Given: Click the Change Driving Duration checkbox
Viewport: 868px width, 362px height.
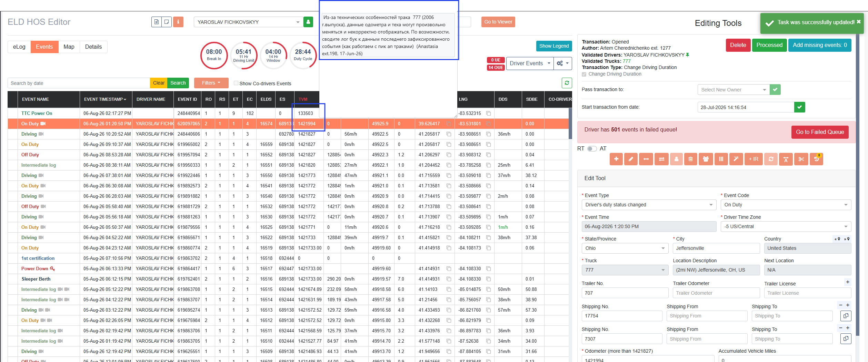Looking at the screenshot, I should coord(584,74).
